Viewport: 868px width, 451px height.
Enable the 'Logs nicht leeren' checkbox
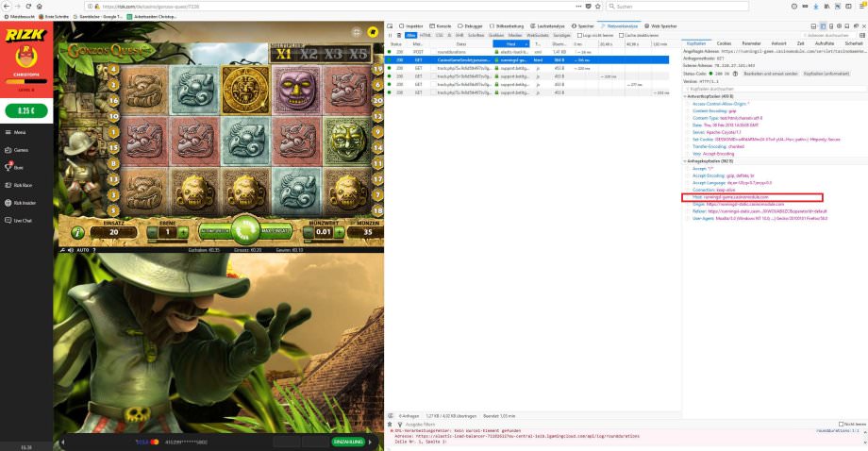click(579, 35)
